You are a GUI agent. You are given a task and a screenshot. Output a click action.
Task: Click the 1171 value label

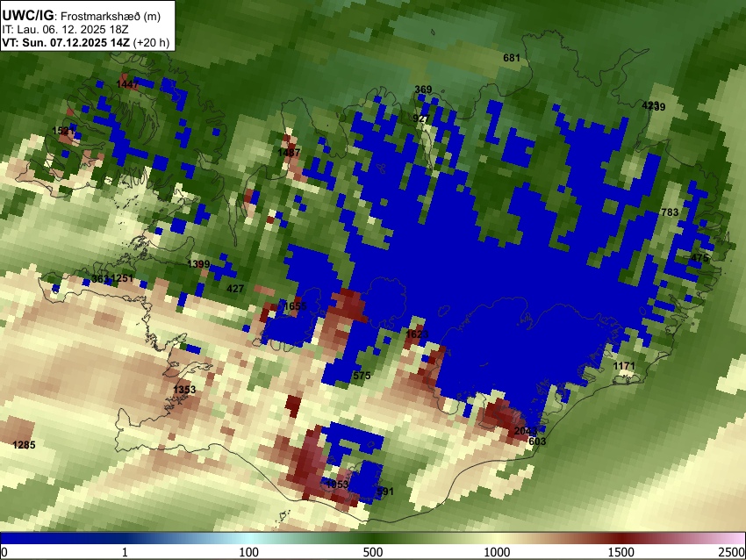pos(624,366)
